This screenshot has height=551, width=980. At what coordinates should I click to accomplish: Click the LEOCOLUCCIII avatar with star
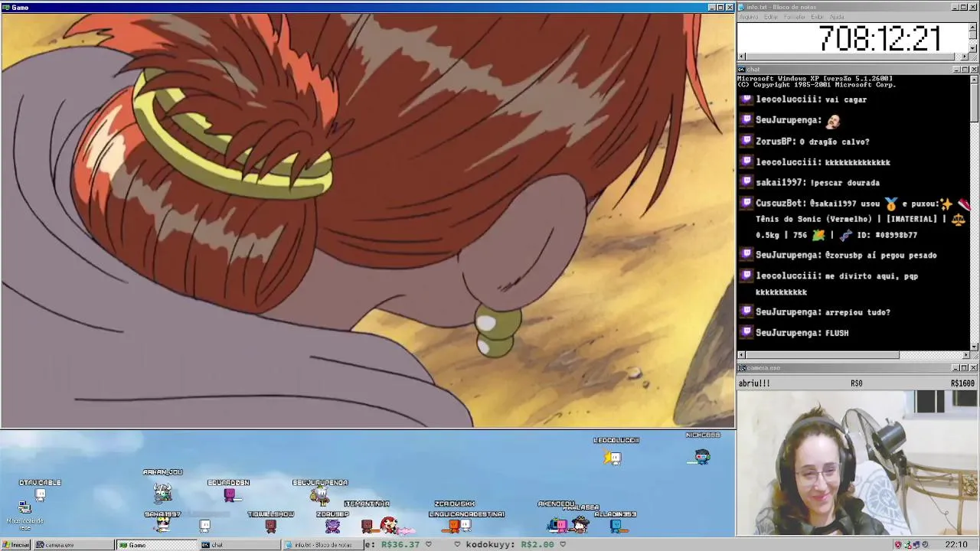612,458
